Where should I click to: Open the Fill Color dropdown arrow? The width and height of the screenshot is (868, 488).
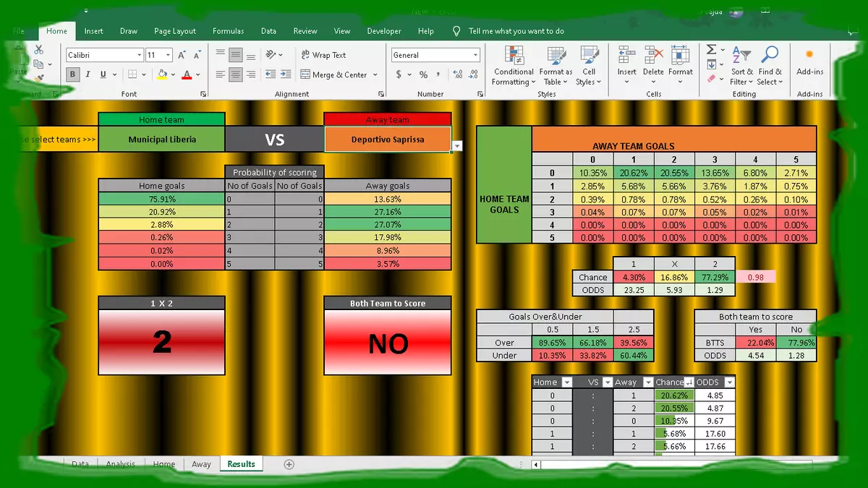(x=173, y=74)
